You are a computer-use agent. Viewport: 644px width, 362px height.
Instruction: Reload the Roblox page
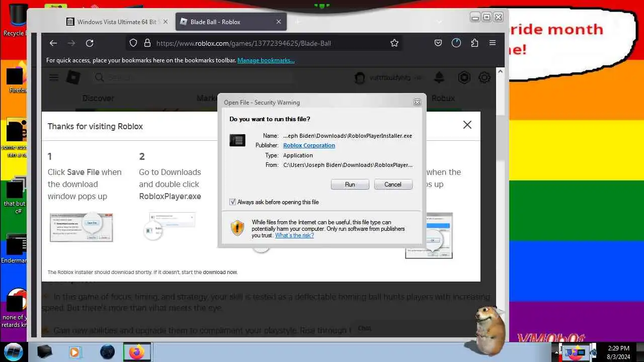click(x=90, y=43)
